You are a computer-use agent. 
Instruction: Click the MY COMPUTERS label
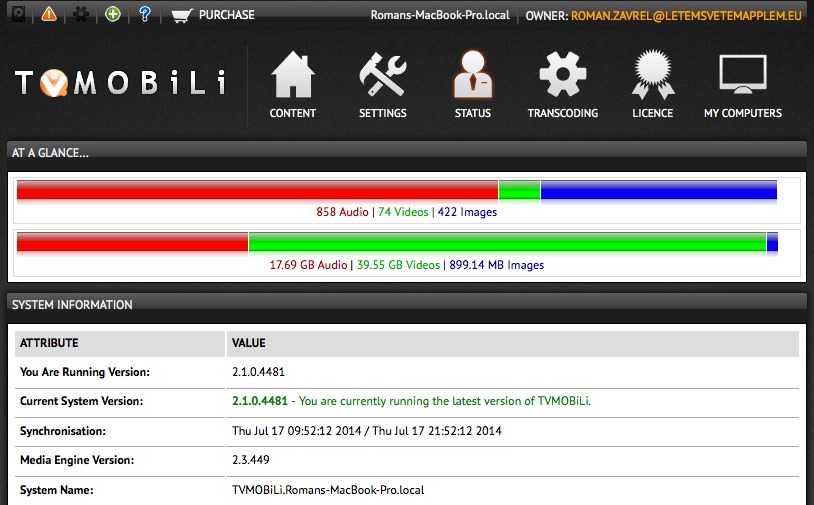(x=743, y=113)
